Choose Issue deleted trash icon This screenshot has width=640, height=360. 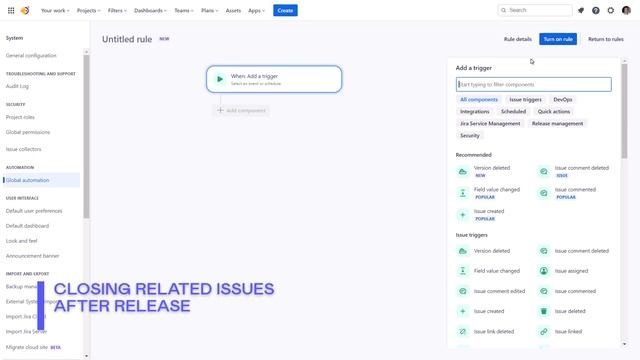544,311
